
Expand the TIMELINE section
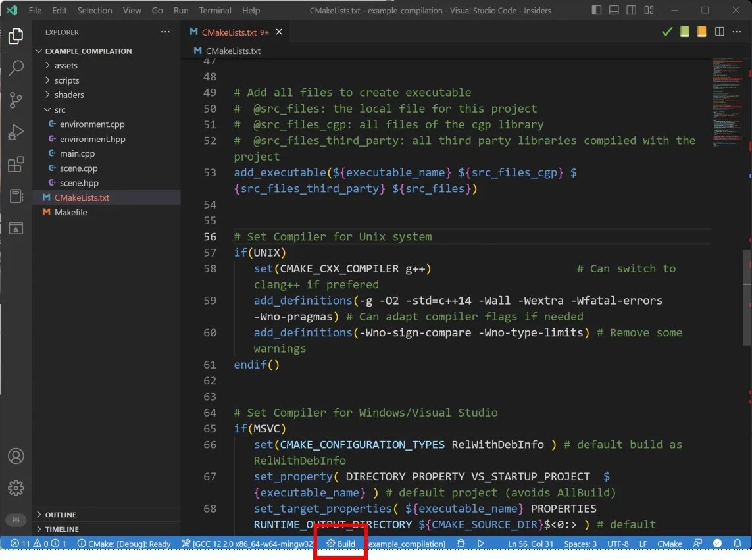[x=62, y=529]
